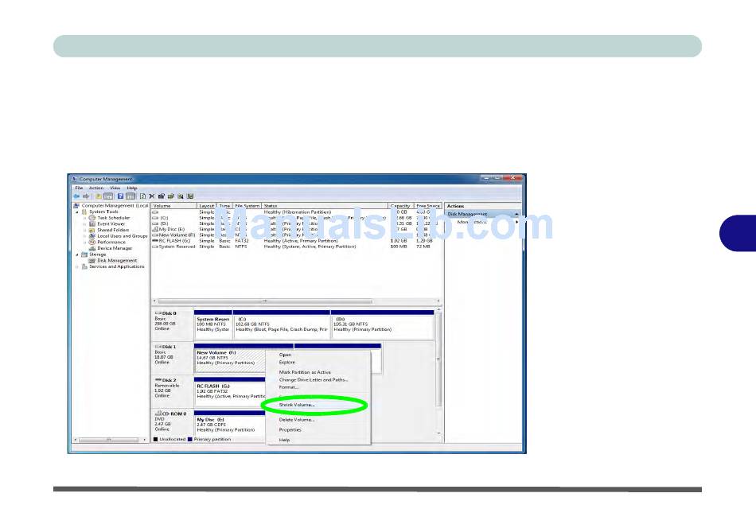756x532 pixels.
Task: Click the (D:) partition on Disk 0
Action: 382,324
